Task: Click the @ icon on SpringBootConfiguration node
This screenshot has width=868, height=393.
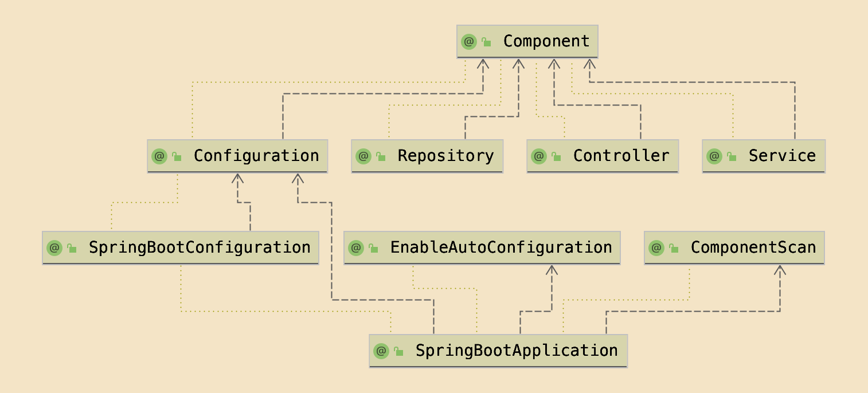Action: tap(54, 248)
